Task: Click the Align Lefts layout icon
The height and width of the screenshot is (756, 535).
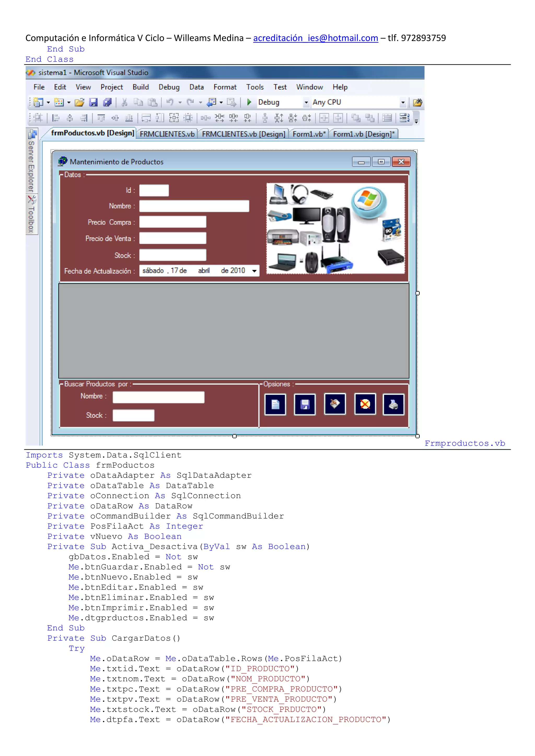Action: (56, 118)
